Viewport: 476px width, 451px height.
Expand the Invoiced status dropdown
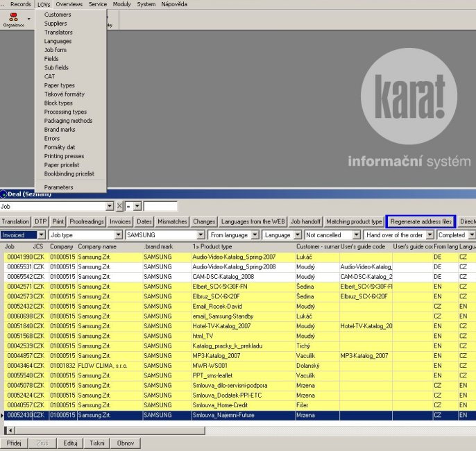click(42, 235)
